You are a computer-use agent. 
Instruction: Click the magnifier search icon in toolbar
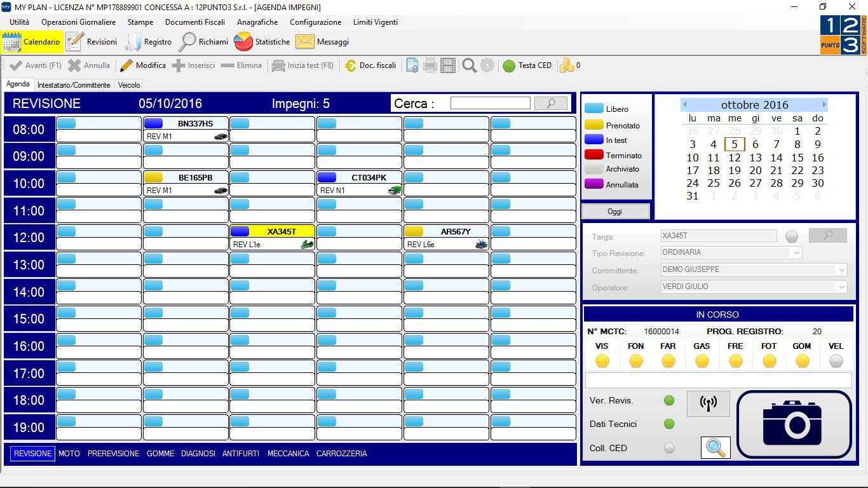470,65
